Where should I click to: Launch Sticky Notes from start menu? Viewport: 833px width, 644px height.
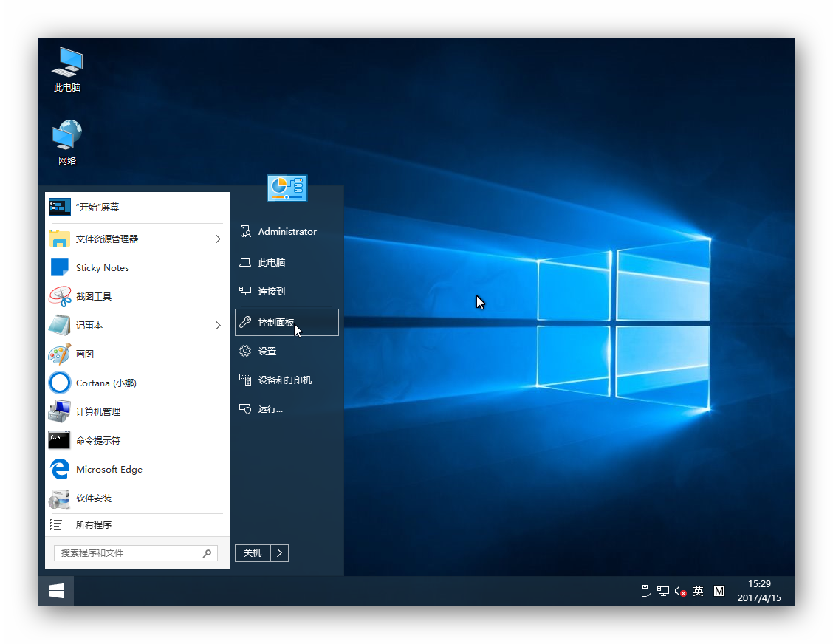tap(102, 267)
